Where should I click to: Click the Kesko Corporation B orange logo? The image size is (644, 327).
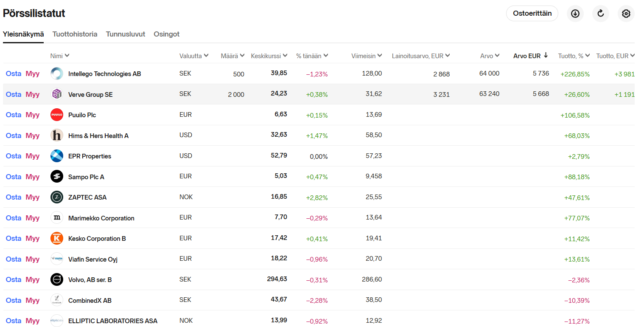pos(57,238)
